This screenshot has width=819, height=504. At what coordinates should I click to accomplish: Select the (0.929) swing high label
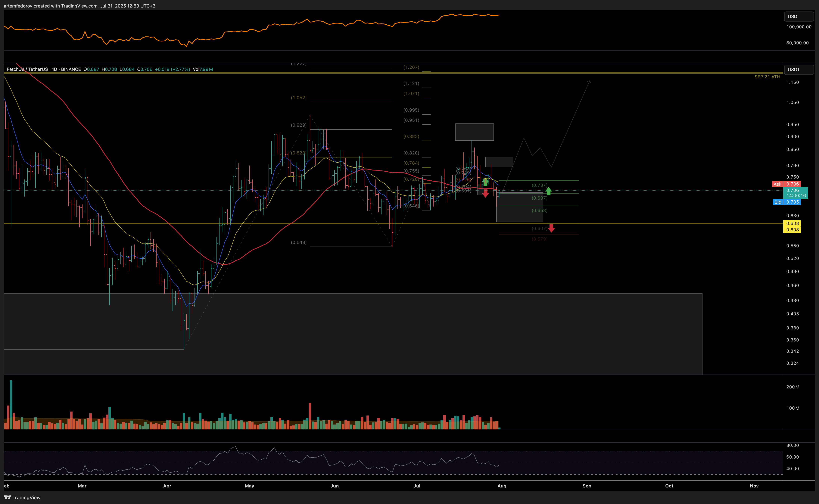click(x=298, y=125)
